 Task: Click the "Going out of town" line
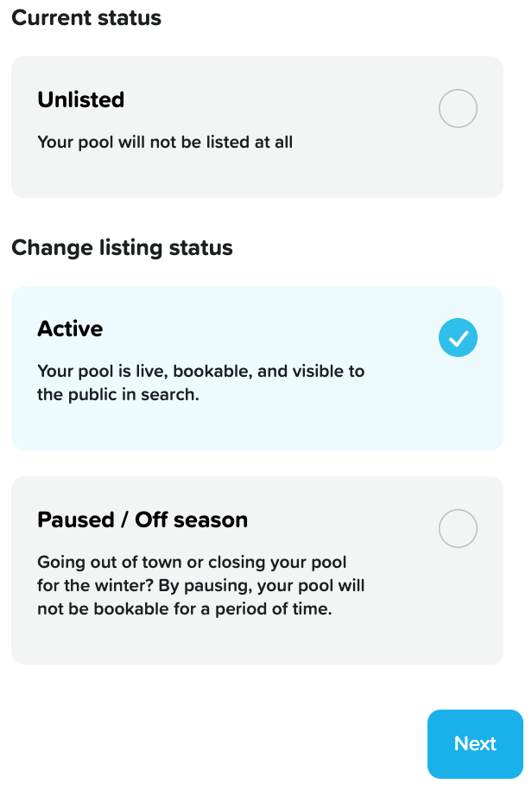click(x=192, y=562)
